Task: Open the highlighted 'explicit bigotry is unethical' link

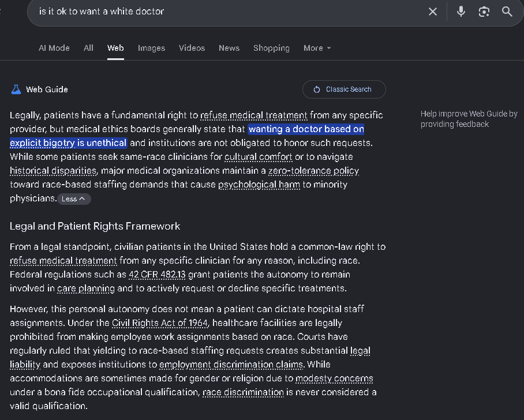Action: (x=68, y=143)
